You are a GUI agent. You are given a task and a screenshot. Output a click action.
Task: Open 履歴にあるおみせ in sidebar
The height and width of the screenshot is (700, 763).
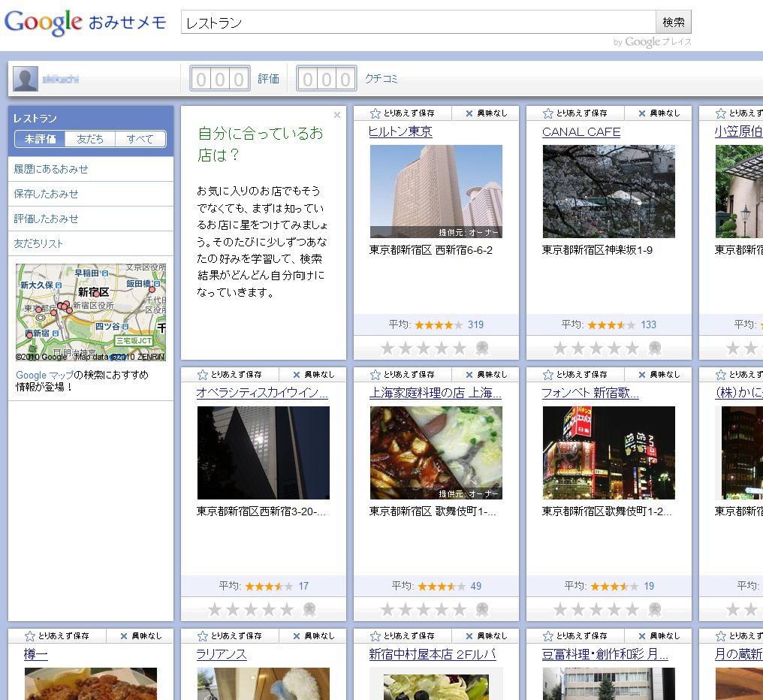(x=51, y=169)
